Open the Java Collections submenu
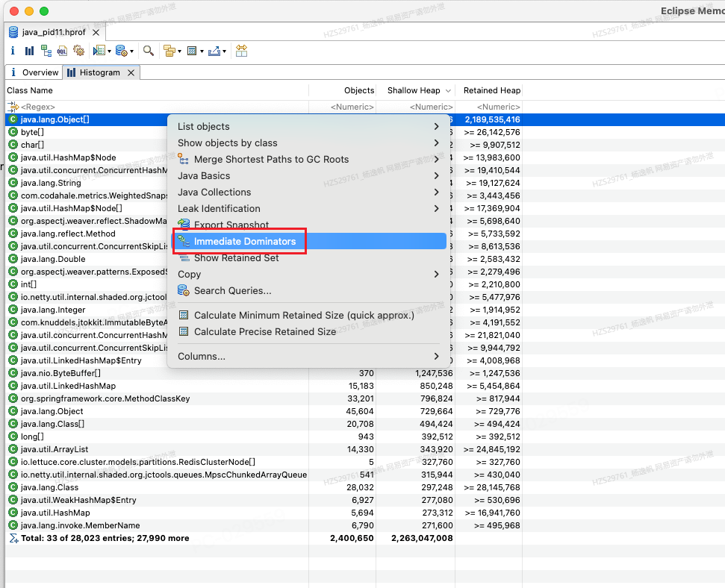This screenshot has height=588, width=725. point(308,193)
